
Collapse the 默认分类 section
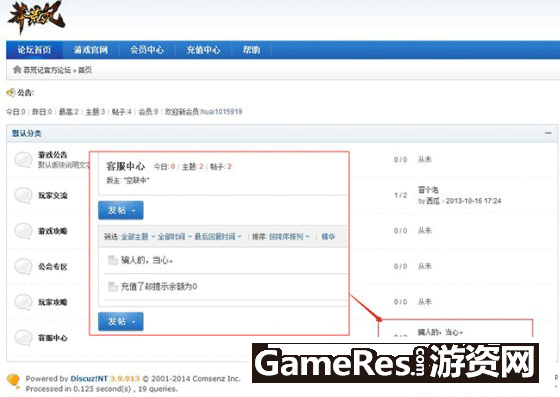tap(548, 133)
